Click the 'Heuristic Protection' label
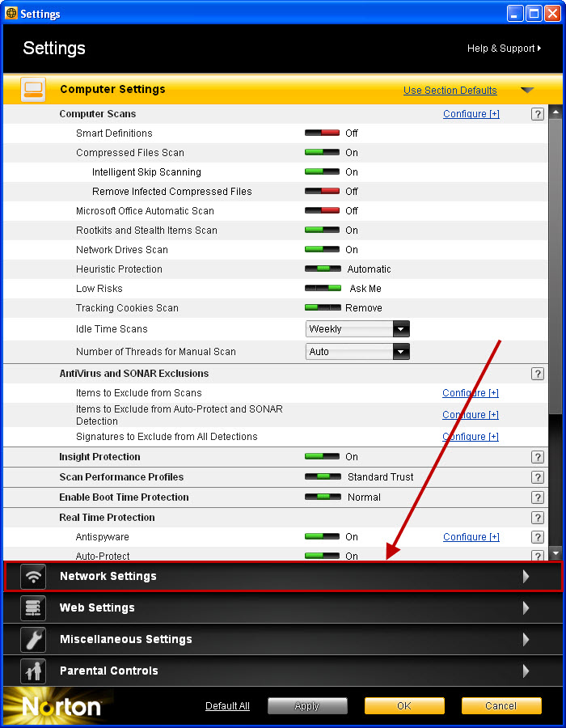Screen dimensions: 566x728 click(x=119, y=269)
